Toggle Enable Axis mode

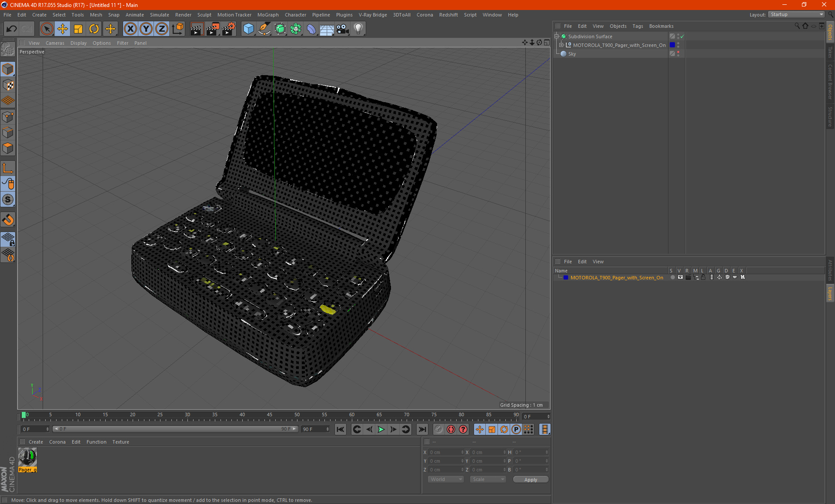pos(8,168)
